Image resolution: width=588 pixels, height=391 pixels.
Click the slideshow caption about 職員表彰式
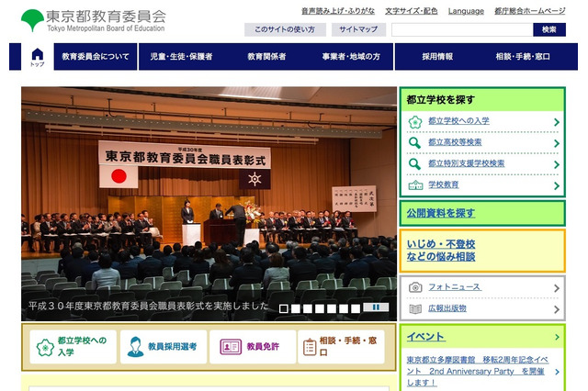point(149,306)
